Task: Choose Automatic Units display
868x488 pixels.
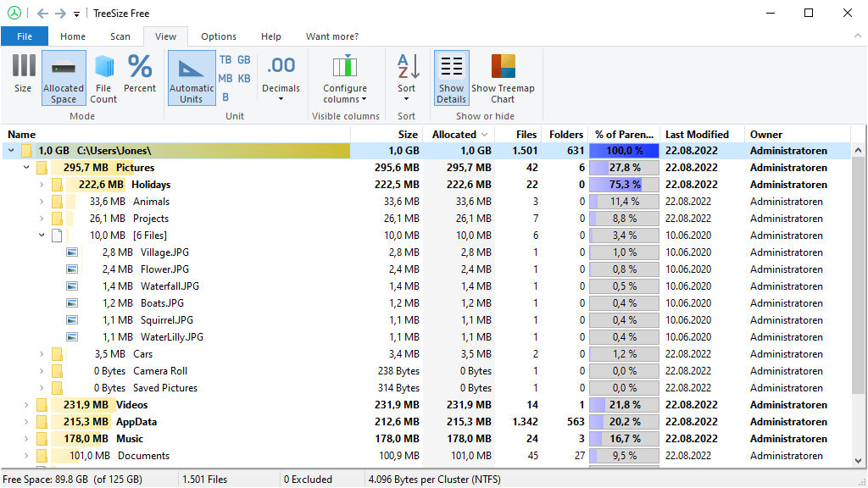Action: coord(192,77)
